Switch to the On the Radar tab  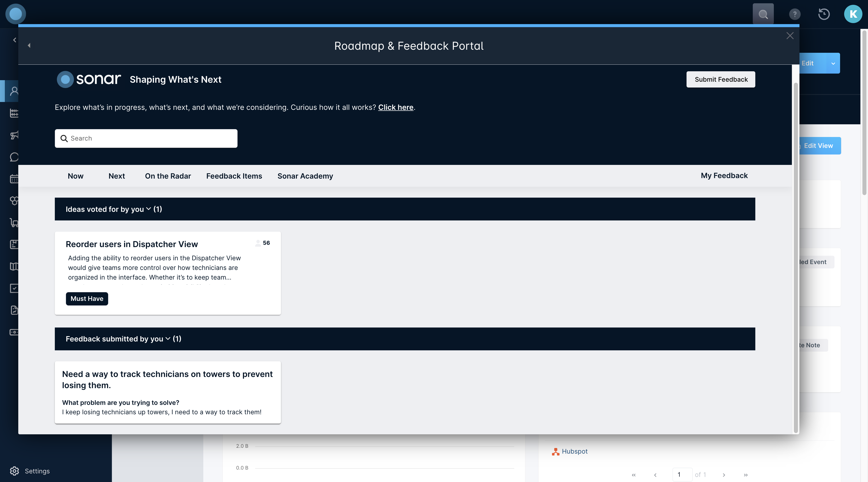(x=168, y=176)
